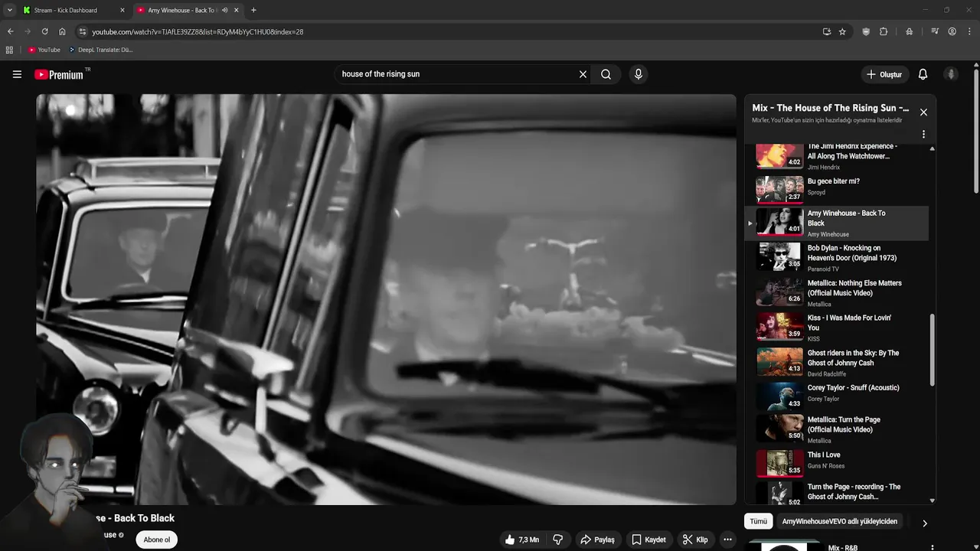This screenshot has height=551, width=980.
Task: Bookmark this page with the star icon
Action: [842, 31]
